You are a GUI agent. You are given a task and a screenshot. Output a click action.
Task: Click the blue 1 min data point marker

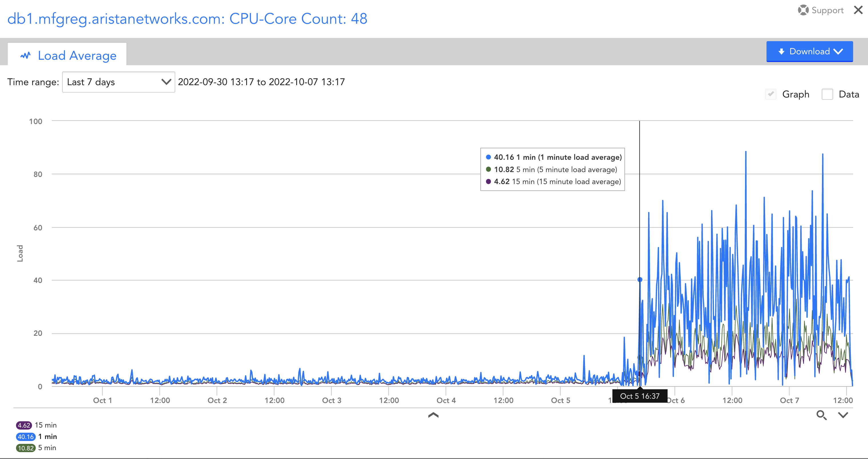640,280
